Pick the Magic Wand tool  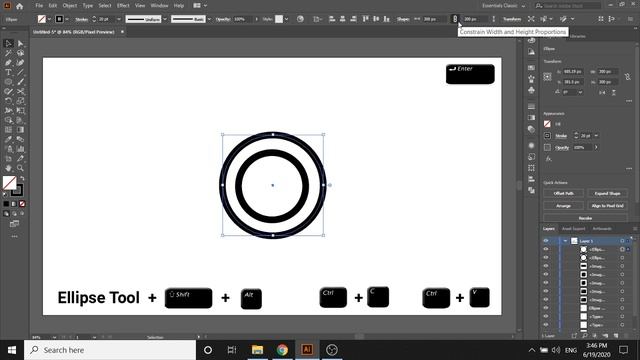[8, 53]
